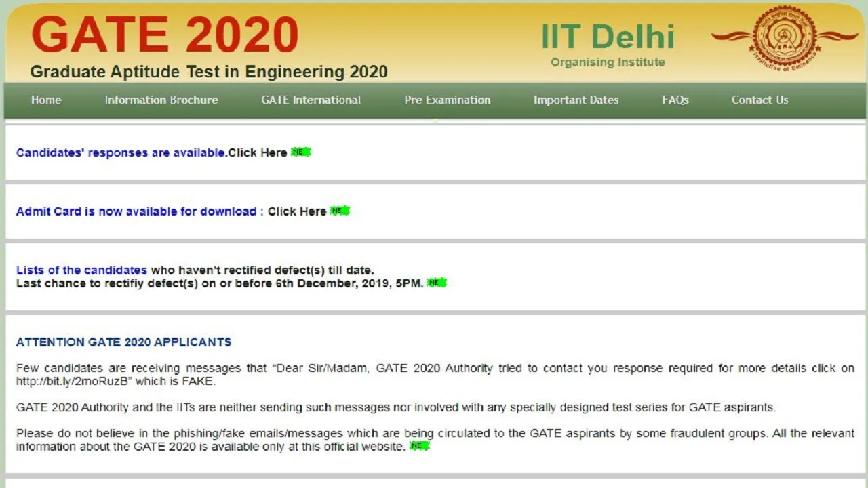This screenshot has height=488, width=868.
Task: Open Lists of the candidates link
Action: [x=81, y=270]
